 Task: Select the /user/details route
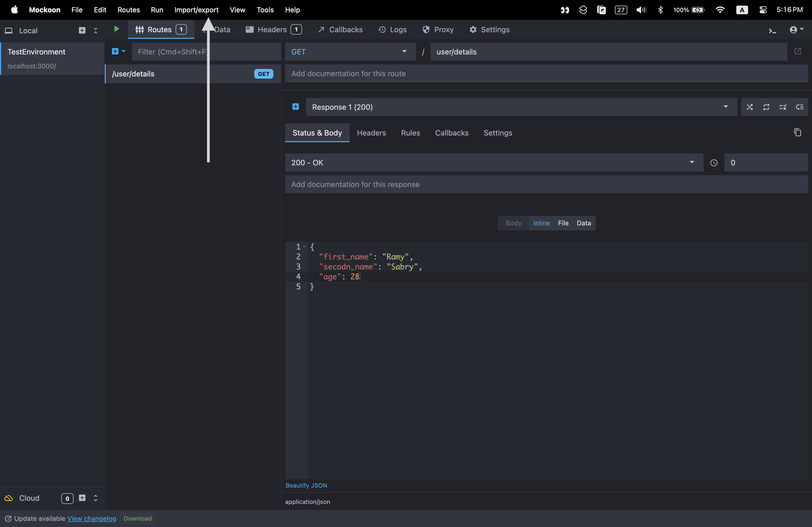coord(193,74)
